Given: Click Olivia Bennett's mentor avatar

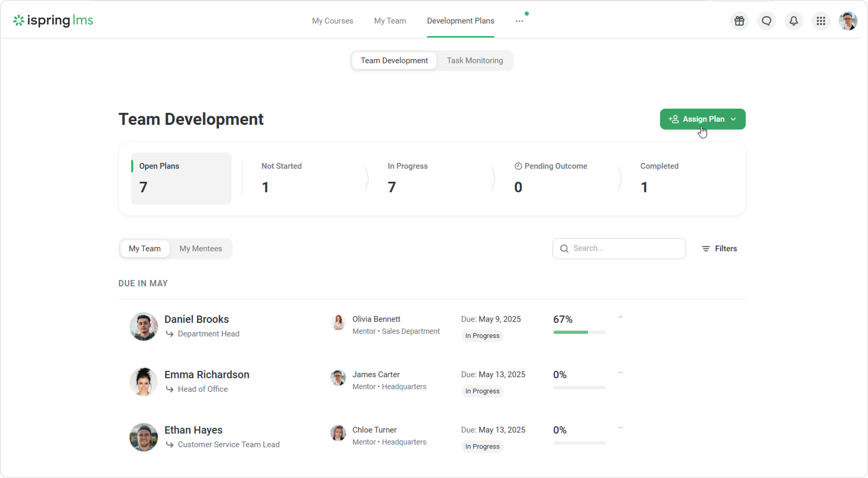Looking at the screenshot, I should click(x=338, y=323).
